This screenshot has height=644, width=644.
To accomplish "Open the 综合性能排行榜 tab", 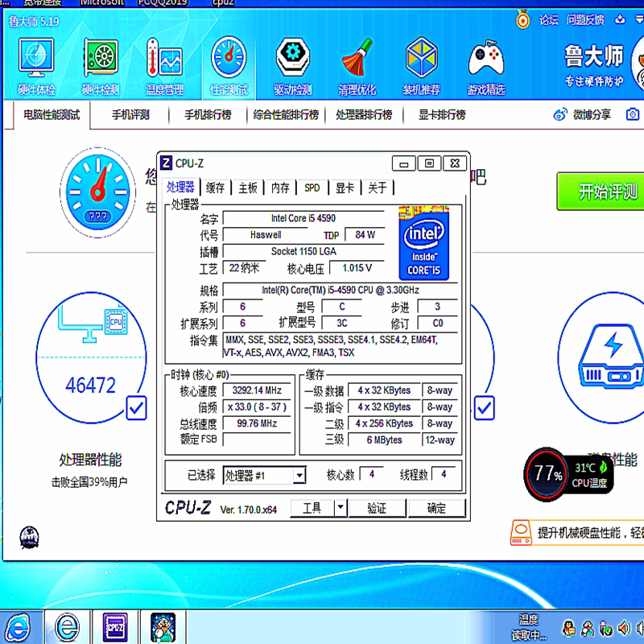I will click(286, 114).
